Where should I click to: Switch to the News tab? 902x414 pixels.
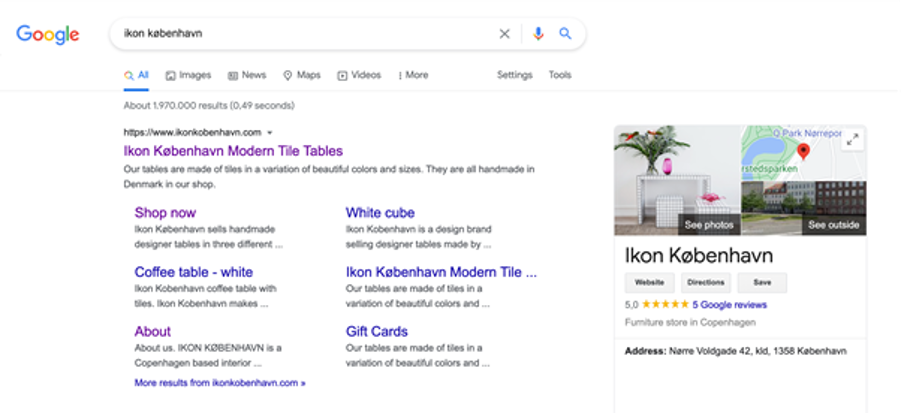[247, 75]
